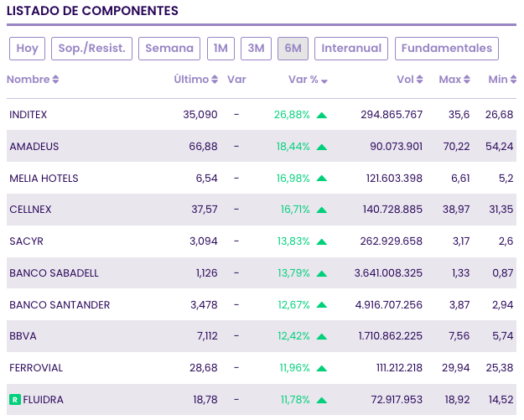This screenshot has width=524, height=420.
Task: Click INDITEX green up-arrow indicator
Action: coord(322,115)
